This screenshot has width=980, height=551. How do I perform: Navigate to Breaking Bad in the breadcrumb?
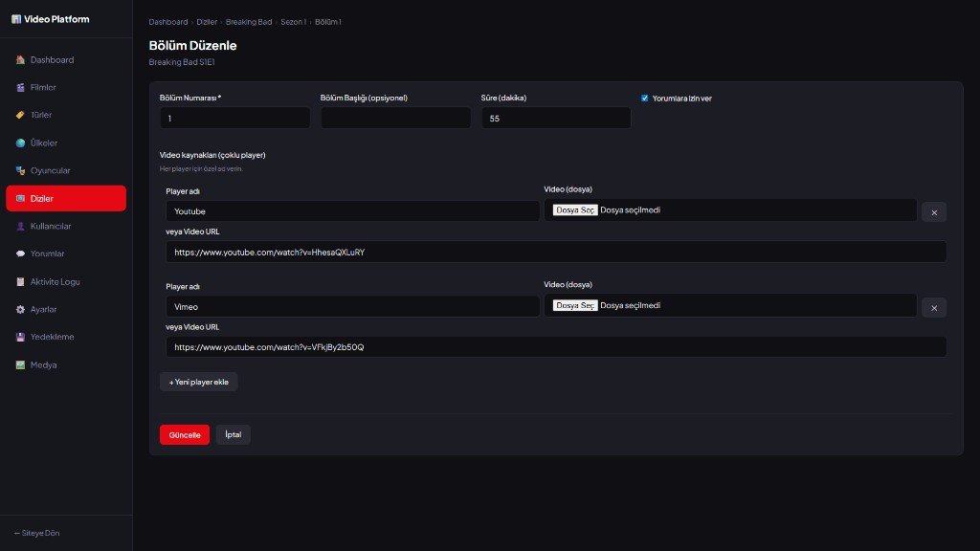tap(247, 21)
